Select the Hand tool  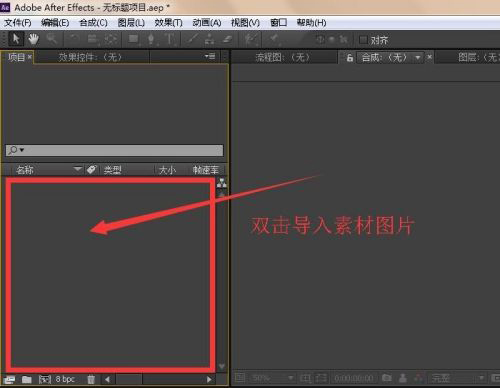pos(33,39)
